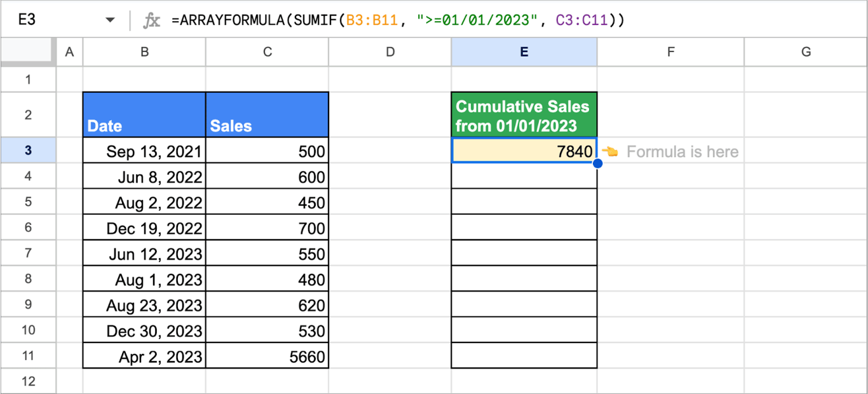Viewport: 868px width, 394px height.
Task: Select column D header
Action: 390,53
